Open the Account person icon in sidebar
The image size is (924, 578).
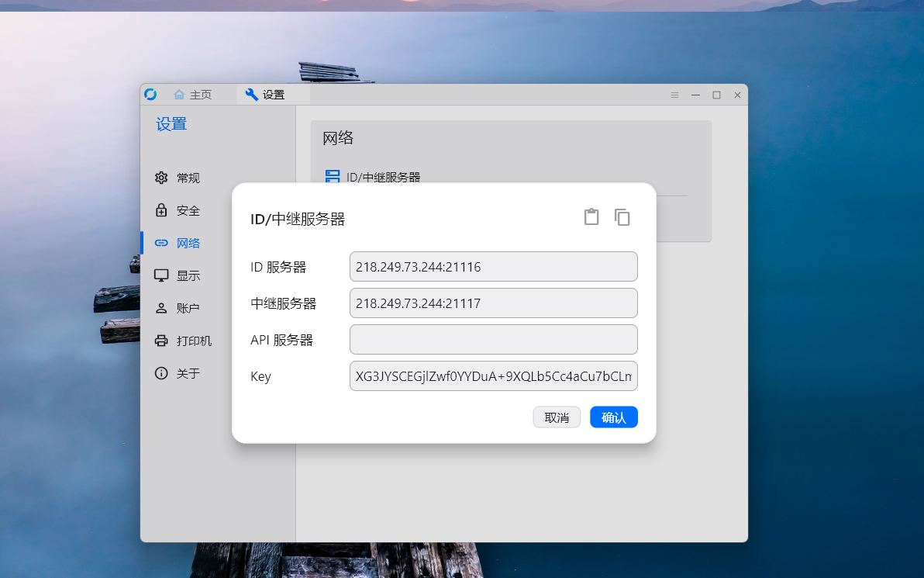pyautogui.click(x=161, y=308)
